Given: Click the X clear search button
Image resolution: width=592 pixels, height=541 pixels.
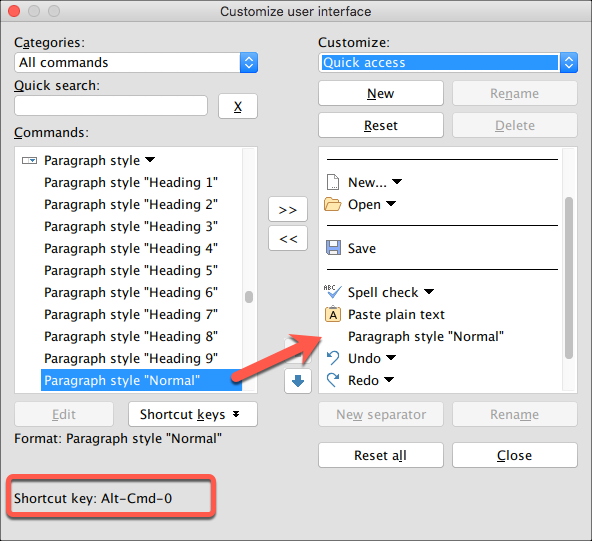Looking at the screenshot, I should (238, 106).
